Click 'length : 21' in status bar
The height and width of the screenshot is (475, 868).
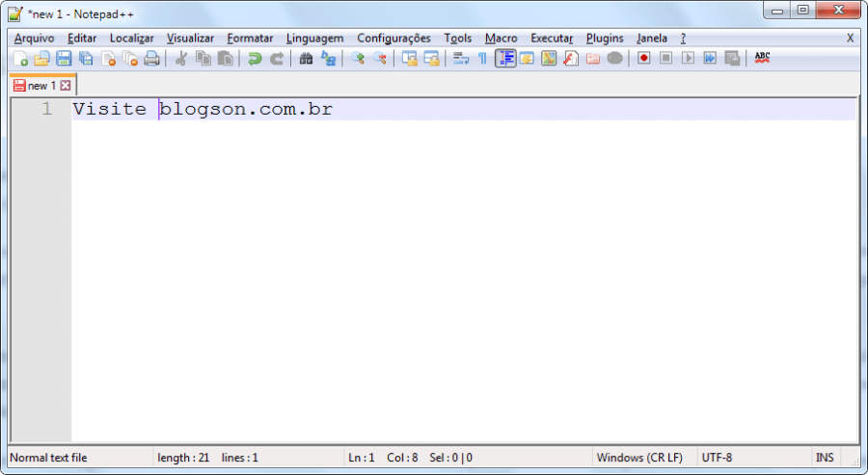point(183,458)
